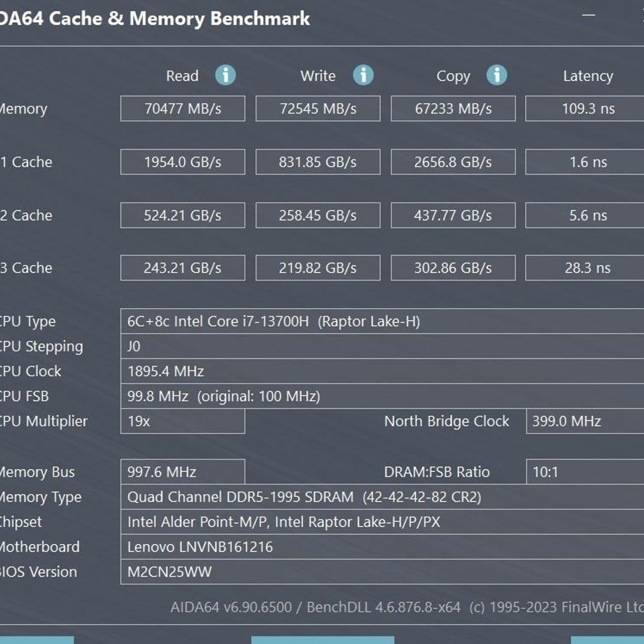The width and height of the screenshot is (644, 644).
Task: Click the Memory Latency 109.3 ns box
Action: [x=585, y=109]
